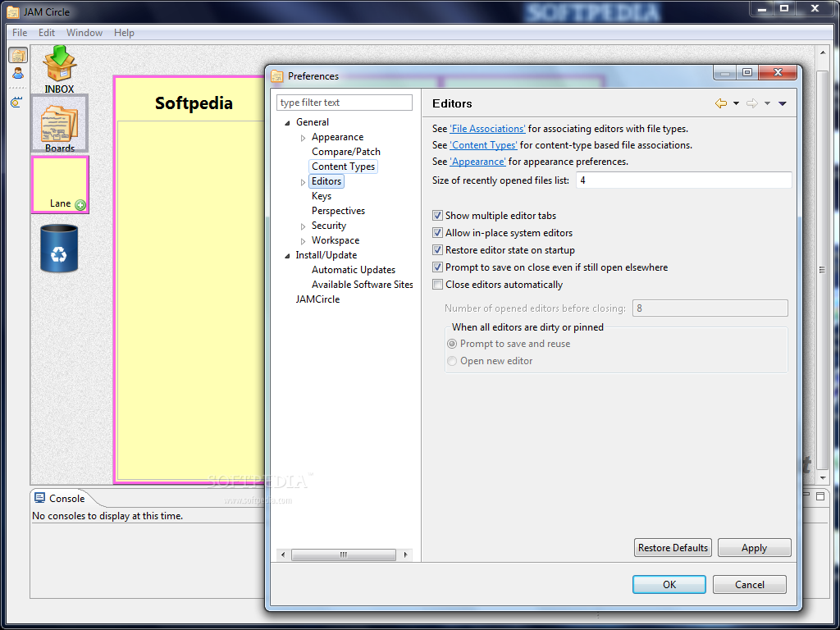The image size is (840, 630).
Task: Select Available Software Sites tree item
Action: point(363,285)
